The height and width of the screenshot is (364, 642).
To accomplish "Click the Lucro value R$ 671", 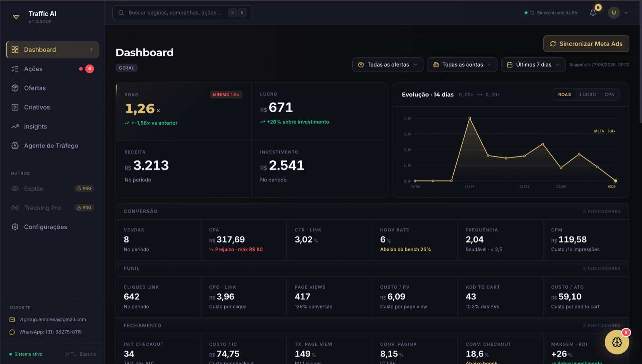I will 276,107.
